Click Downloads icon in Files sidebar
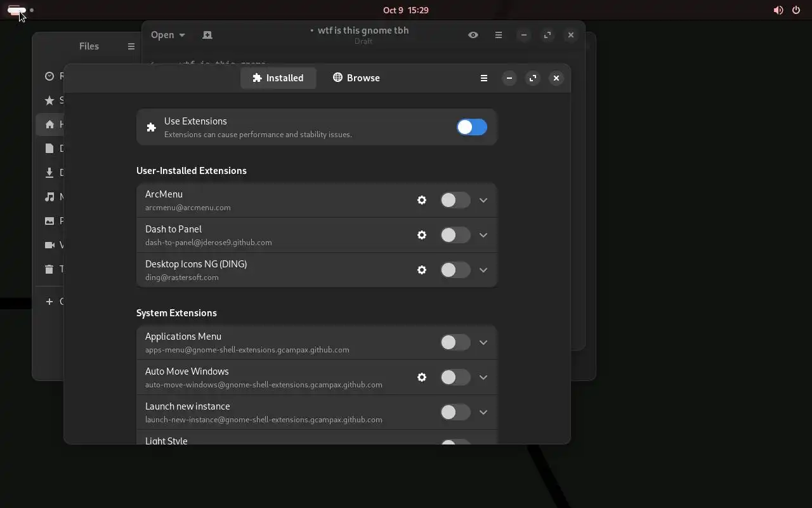812x508 pixels. [x=49, y=173]
